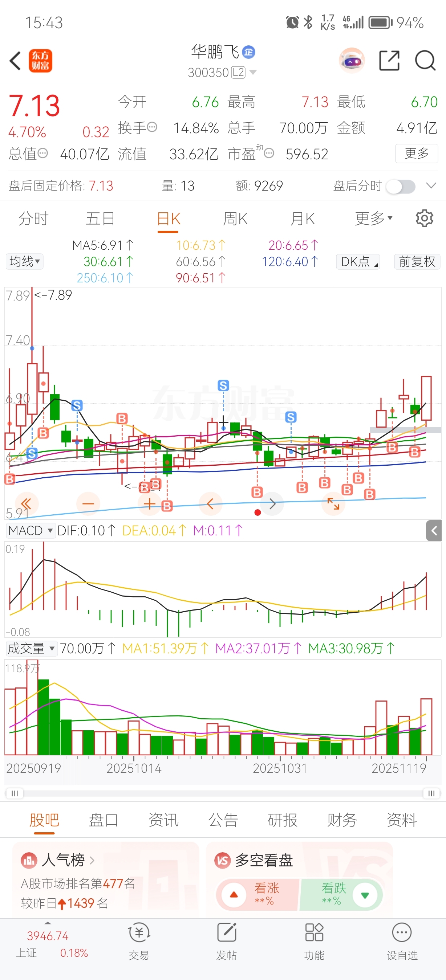
Task: Open the 均线 indicator dropdown
Action: (x=24, y=261)
